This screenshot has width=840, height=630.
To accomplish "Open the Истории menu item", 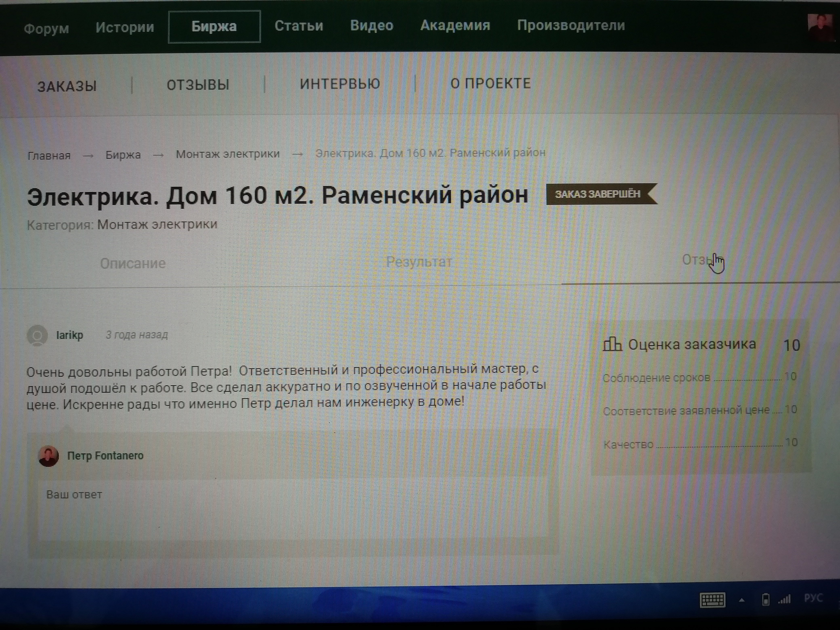I will point(125,27).
